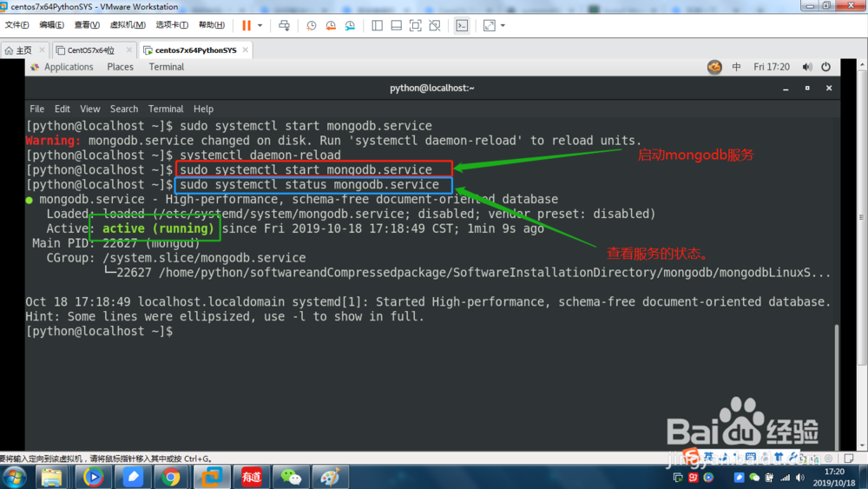Click the GNOME volume speaker icon

coord(807,67)
